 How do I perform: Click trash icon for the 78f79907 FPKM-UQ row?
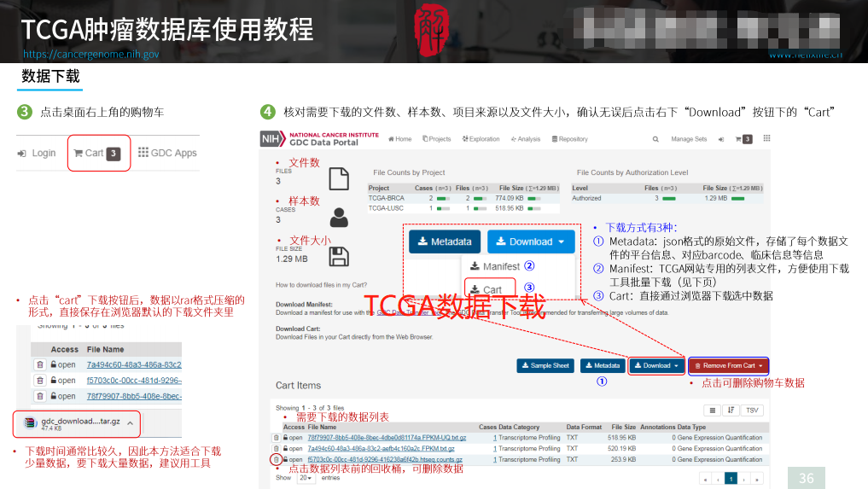277,438
